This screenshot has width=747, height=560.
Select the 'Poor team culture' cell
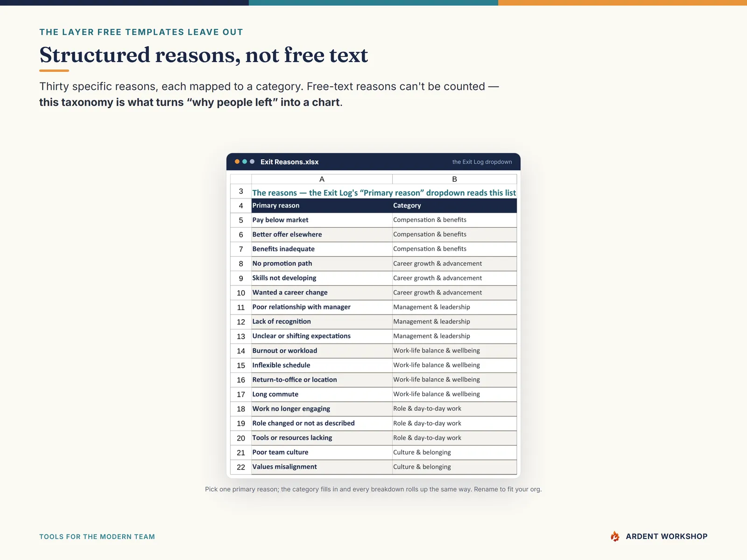(x=322, y=452)
